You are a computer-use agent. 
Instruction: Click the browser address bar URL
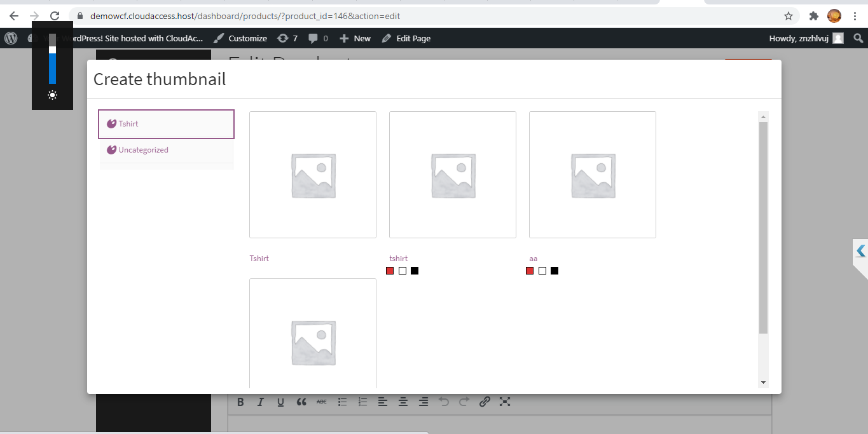click(x=245, y=16)
